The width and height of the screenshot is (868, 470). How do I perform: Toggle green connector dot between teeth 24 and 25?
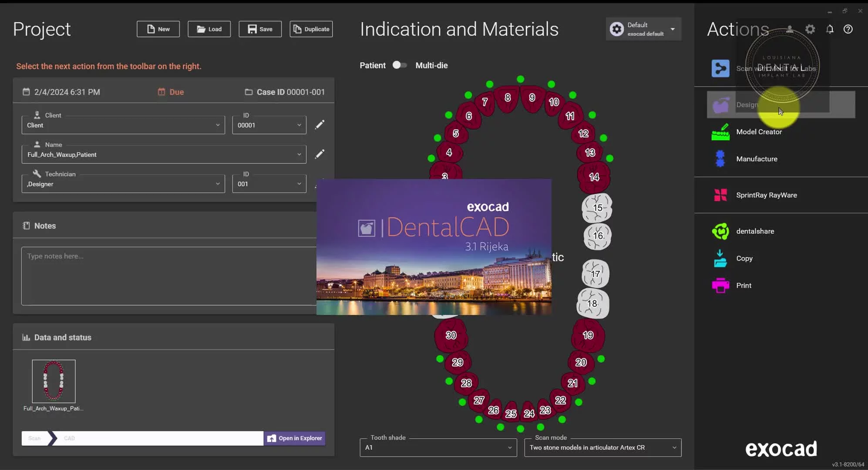[520, 429]
